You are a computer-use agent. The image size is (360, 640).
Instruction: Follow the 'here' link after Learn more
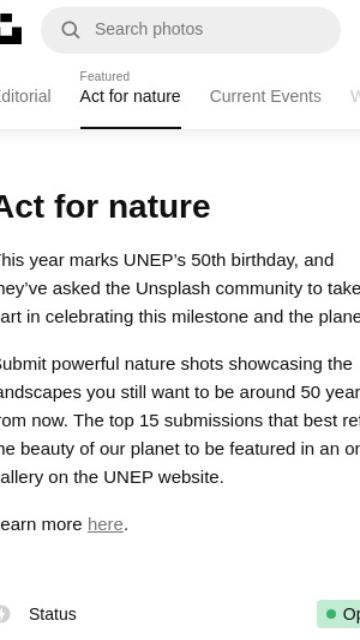(x=105, y=524)
